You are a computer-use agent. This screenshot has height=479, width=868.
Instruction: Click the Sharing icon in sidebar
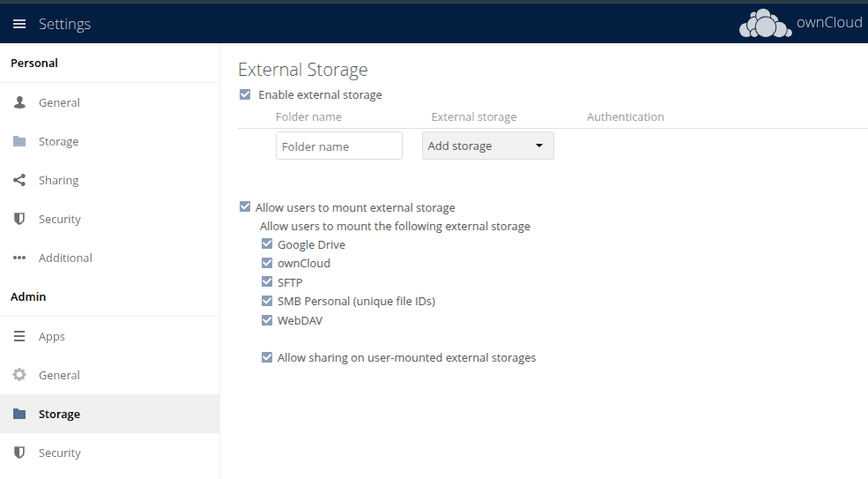click(x=19, y=180)
